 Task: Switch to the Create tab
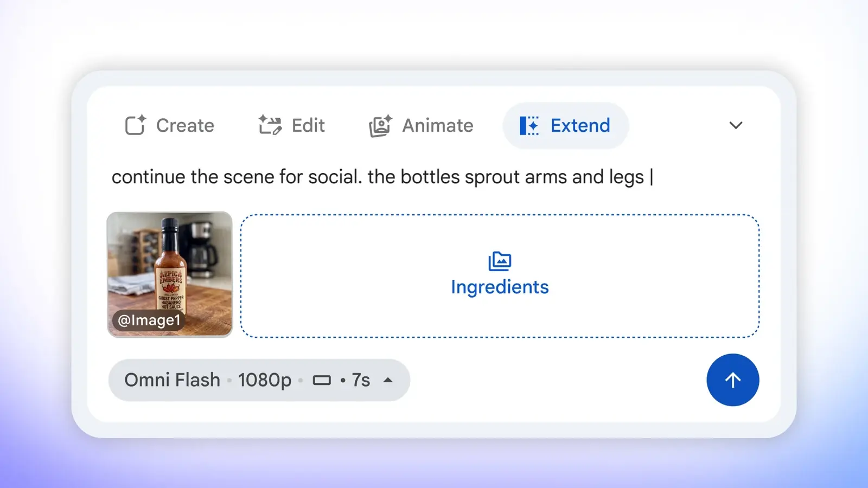170,125
